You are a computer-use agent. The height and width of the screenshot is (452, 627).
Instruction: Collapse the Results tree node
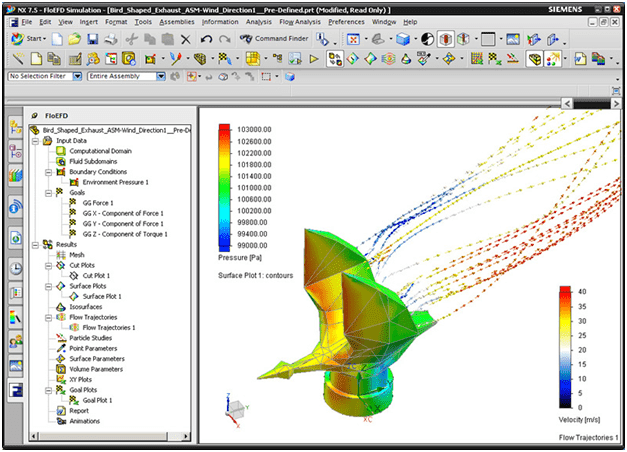pyautogui.click(x=36, y=244)
